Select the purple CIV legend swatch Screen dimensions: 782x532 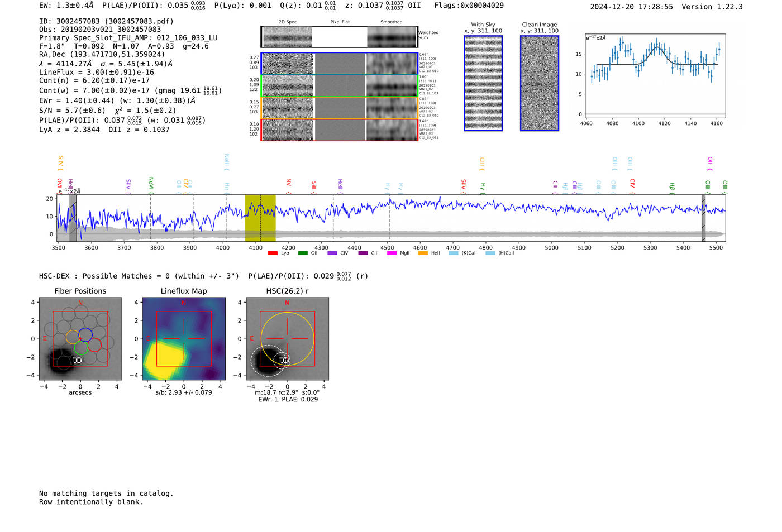click(332, 253)
